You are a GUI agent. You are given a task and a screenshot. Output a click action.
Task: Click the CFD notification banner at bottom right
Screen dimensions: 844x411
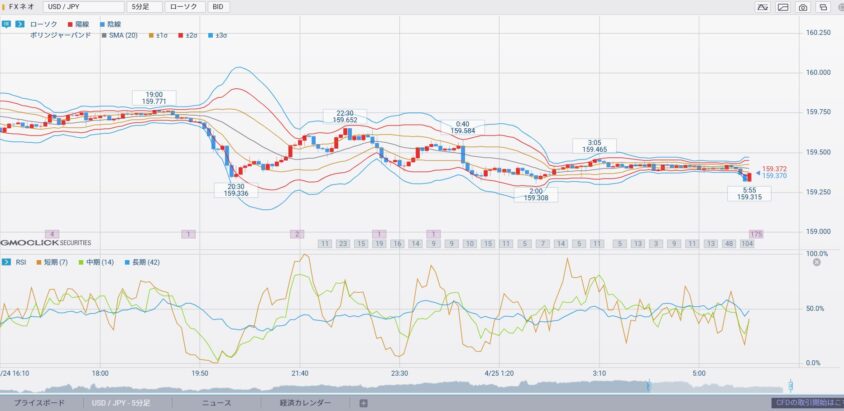[807, 403]
